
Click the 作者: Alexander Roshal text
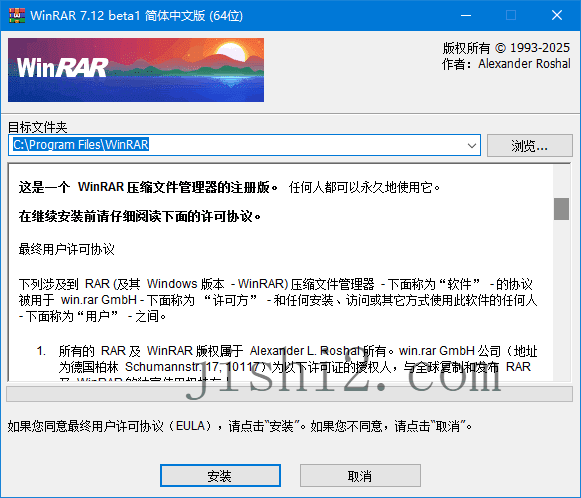(506, 64)
